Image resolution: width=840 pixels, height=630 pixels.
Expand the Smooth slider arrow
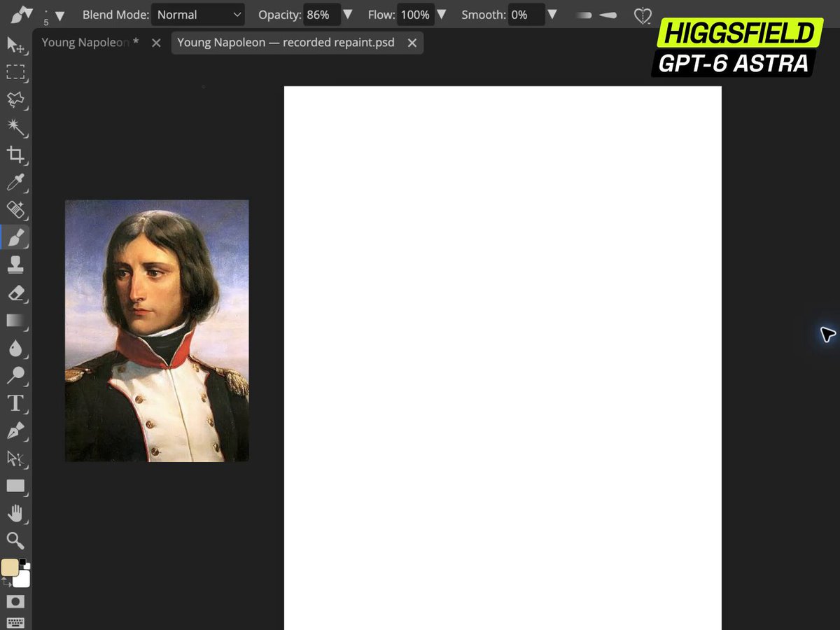(552, 15)
